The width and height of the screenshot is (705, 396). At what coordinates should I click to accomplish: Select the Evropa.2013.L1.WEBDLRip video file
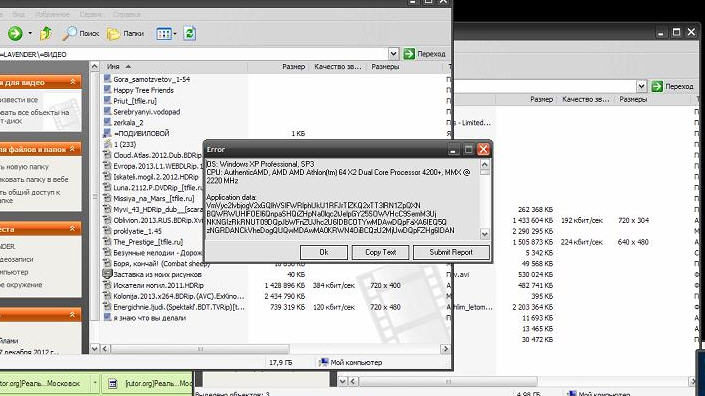pos(152,166)
